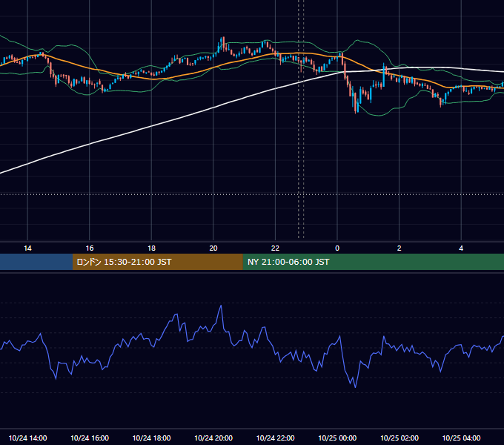Click the 10/24 22:00 label on lower axis
Screen dimensions: 504x445
[275, 438]
